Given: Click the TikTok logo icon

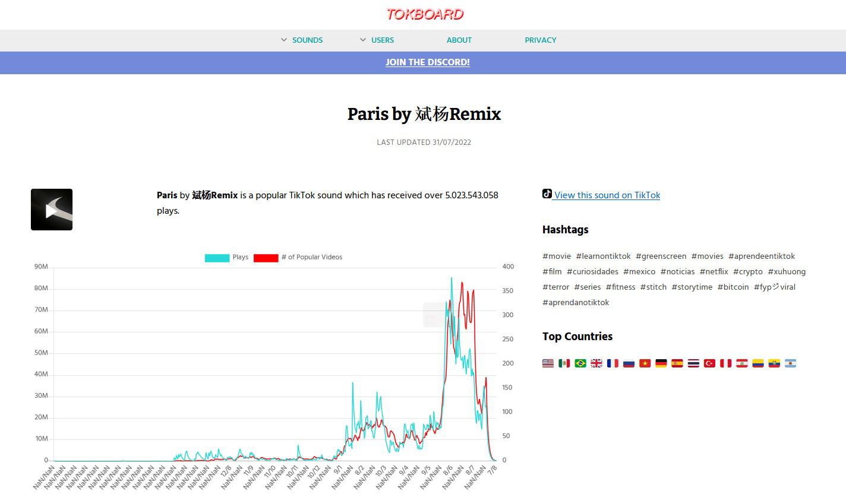Looking at the screenshot, I should [547, 194].
